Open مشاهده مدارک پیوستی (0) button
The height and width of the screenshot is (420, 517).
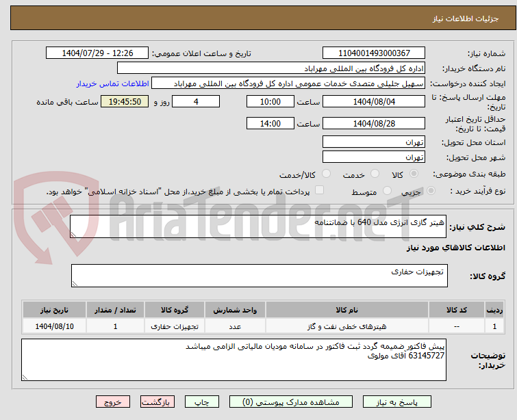[291, 402]
